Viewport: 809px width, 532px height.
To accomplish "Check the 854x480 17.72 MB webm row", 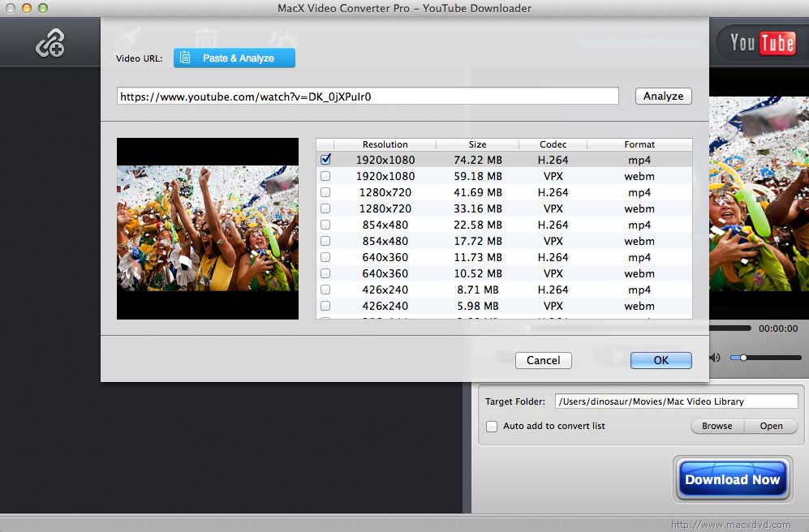I will pos(325,241).
